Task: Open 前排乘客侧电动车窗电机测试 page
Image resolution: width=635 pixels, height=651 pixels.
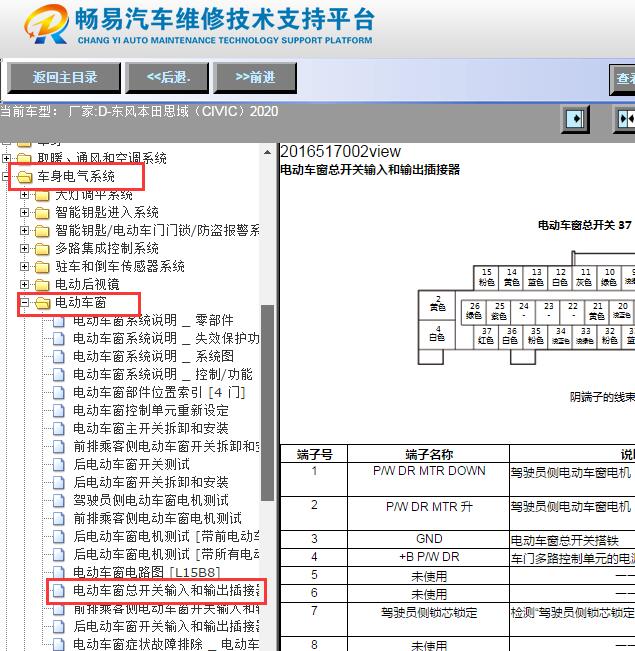Action: pos(157,518)
